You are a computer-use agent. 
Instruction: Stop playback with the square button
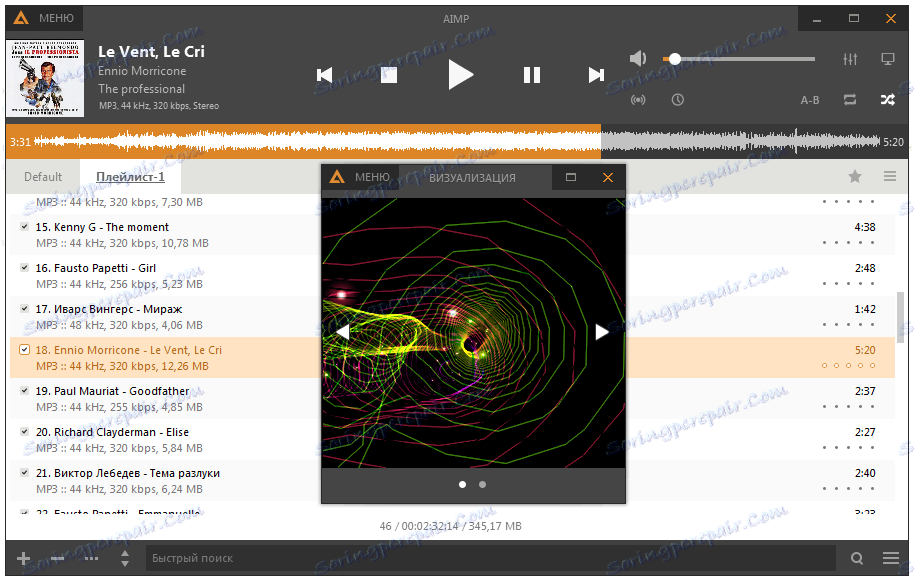tap(389, 75)
